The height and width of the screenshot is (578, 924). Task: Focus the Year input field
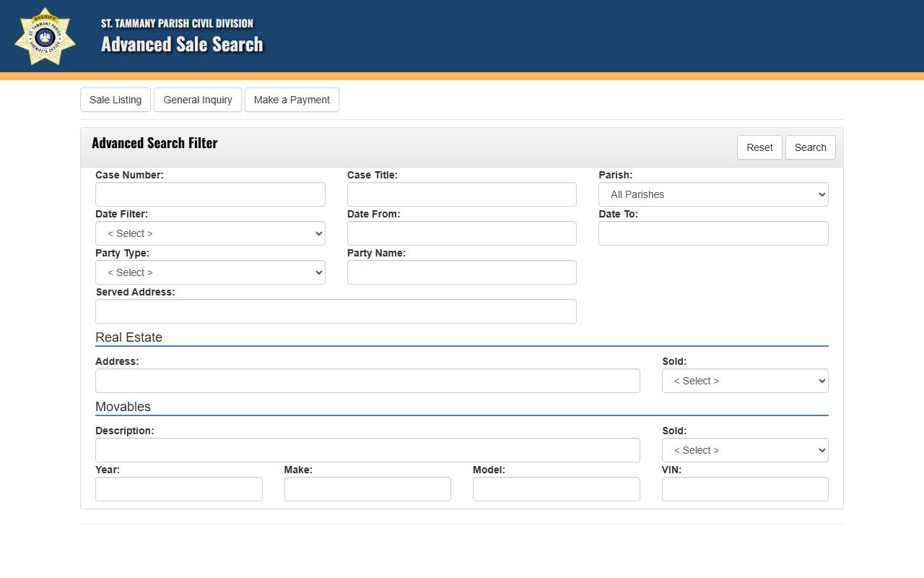pyautogui.click(x=179, y=489)
